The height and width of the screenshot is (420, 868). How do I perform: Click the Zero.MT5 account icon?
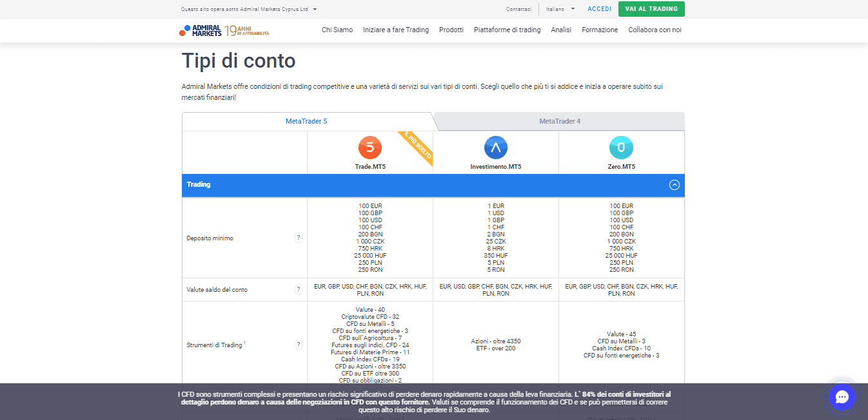pos(621,148)
